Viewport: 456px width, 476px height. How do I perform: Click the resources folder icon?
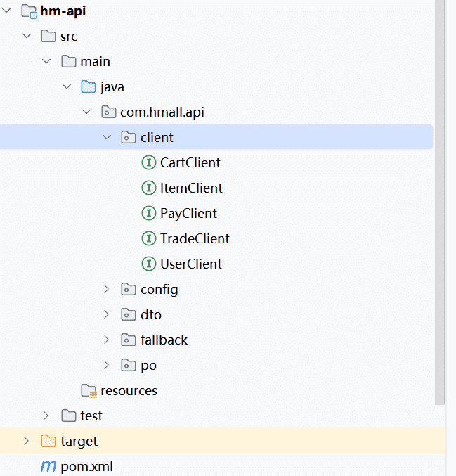coord(89,390)
